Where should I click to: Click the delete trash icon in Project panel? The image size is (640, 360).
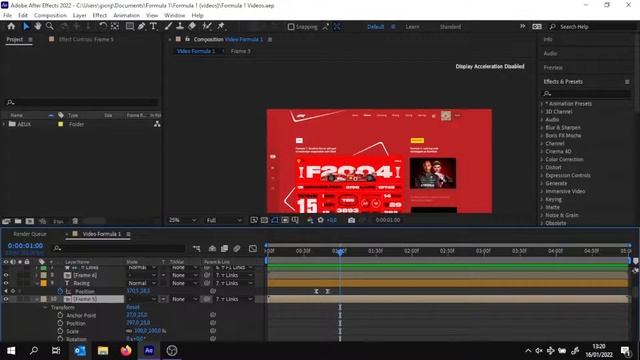pyautogui.click(x=75, y=221)
